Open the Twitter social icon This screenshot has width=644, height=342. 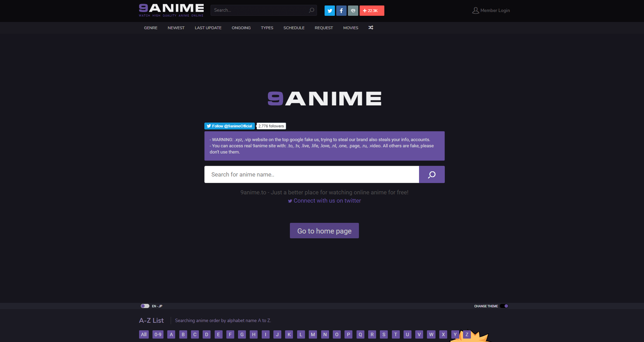point(329,10)
